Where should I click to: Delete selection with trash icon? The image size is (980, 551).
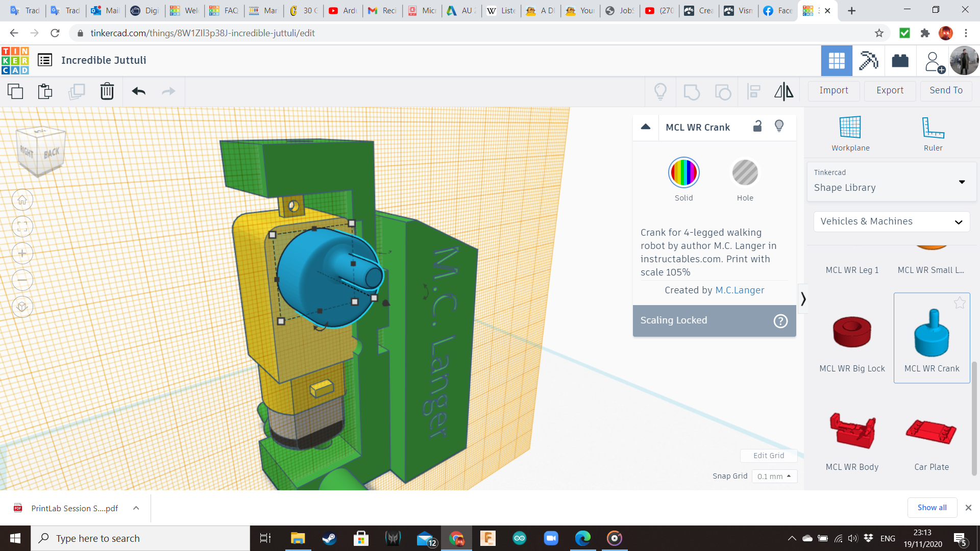pos(107,92)
